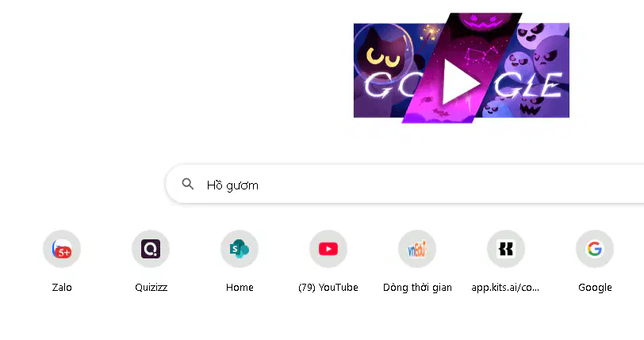644x340 pixels.
Task: Open the vnEdu Dòng thời gian icon
Action: tap(417, 249)
